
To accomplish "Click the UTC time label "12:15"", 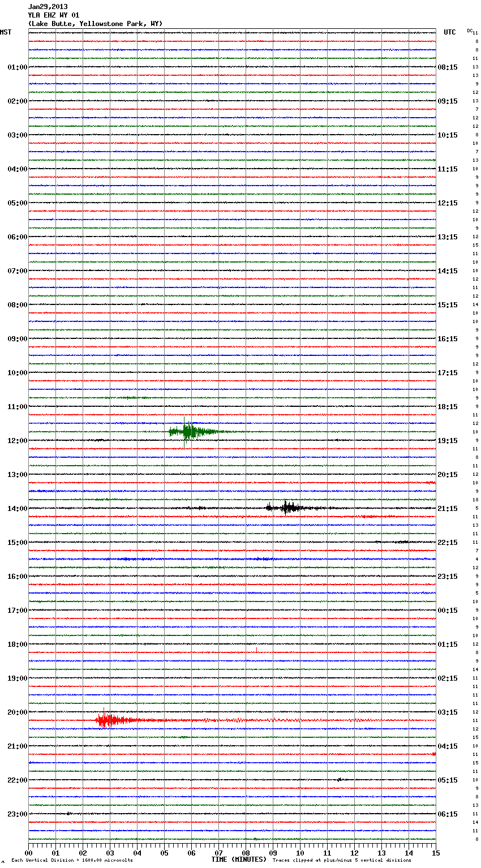I will click(x=448, y=203).
